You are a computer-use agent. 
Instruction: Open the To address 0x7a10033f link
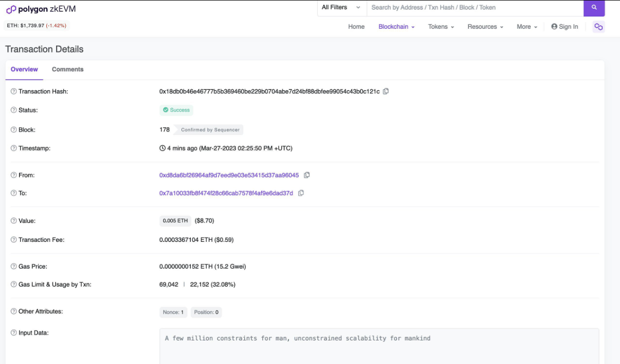pos(226,193)
